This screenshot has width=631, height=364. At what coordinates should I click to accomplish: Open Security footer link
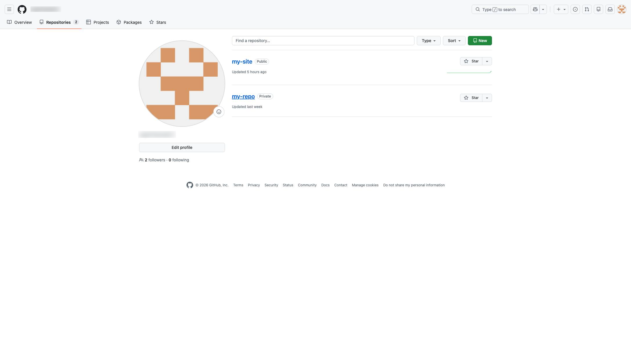[271, 185]
